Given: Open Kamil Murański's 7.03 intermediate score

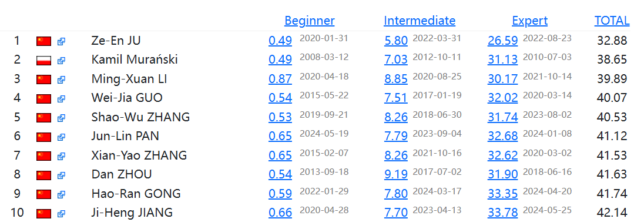Looking at the screenshot, I should [396, 59].
